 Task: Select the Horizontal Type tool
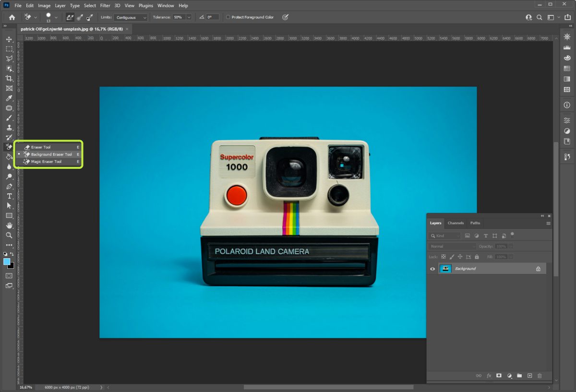9,196
